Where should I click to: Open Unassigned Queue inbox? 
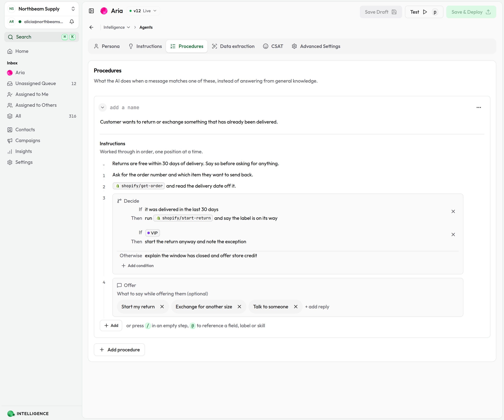coord(41,83)
